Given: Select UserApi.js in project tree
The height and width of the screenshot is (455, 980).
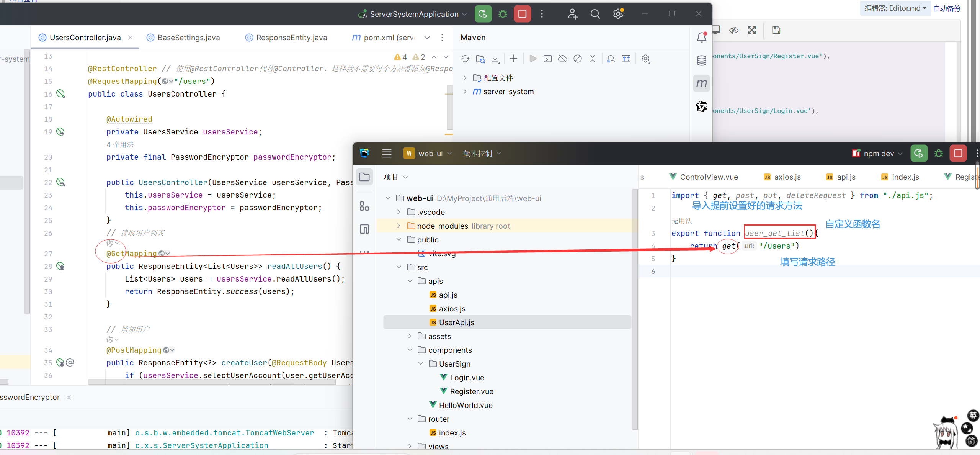Looking at the screenshot, I should pos(507,322).
